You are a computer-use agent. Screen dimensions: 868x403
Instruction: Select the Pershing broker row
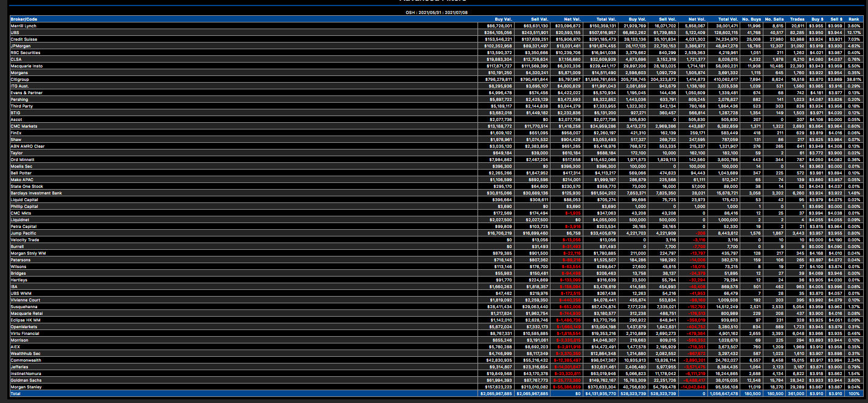coord(436,100)
